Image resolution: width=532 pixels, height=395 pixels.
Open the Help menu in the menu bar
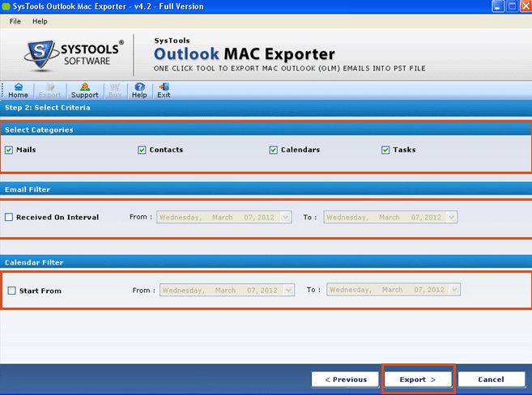(x=40, y=21)
